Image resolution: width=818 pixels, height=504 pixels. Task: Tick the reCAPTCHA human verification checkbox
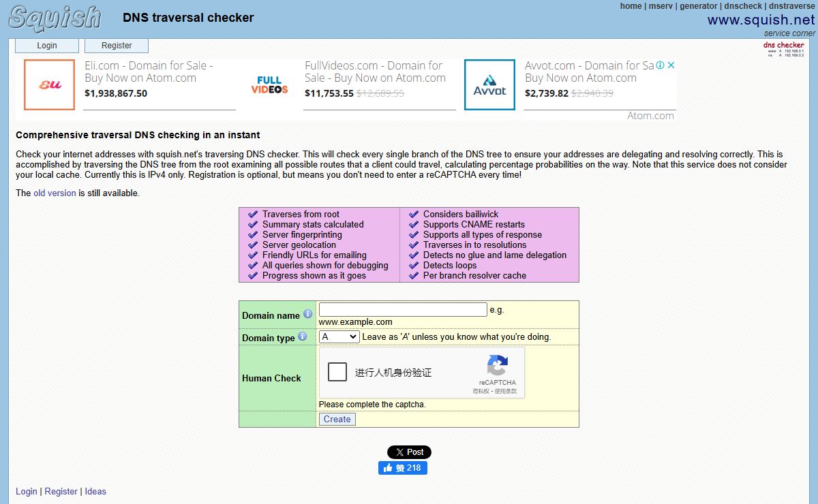[x=337, y=372]
